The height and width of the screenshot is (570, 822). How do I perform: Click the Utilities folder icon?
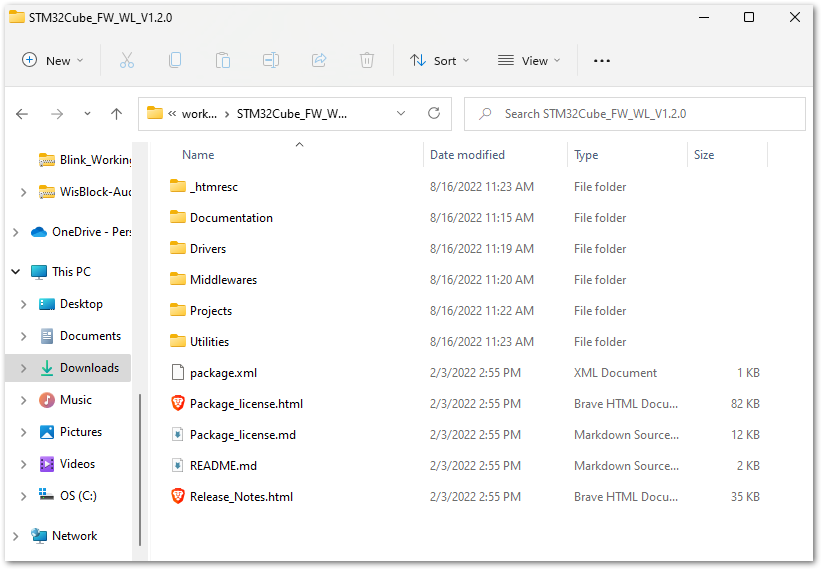(178, 341)
